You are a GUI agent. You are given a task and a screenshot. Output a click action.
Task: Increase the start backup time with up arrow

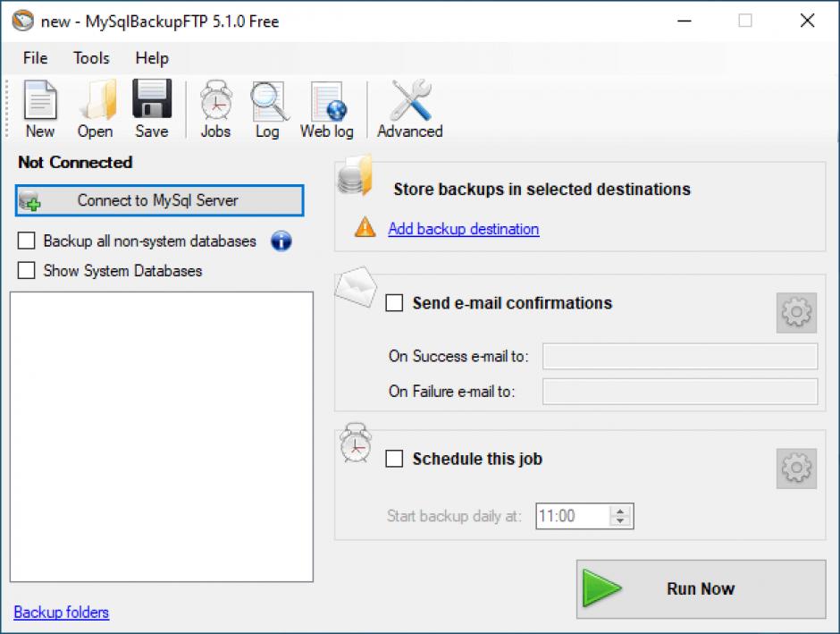620,511
